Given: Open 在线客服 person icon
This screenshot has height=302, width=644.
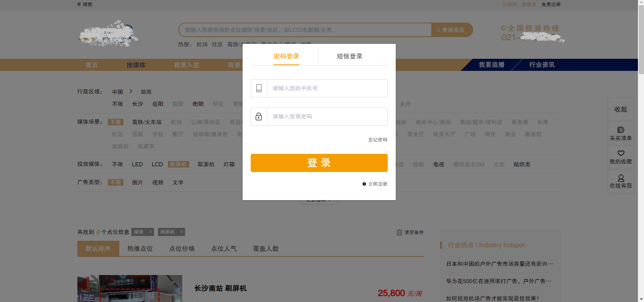Looking at the screenshot, I should [621, 178].
